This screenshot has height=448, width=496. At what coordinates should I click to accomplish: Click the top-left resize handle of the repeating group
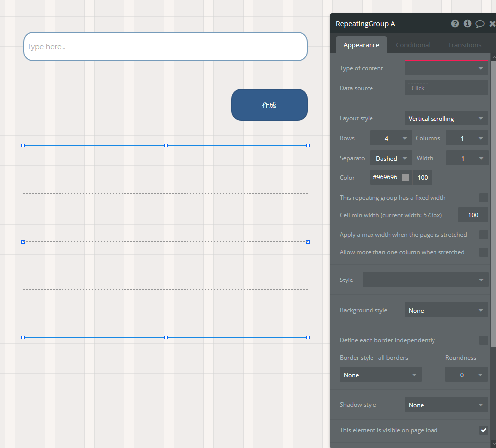click(23, 145)
